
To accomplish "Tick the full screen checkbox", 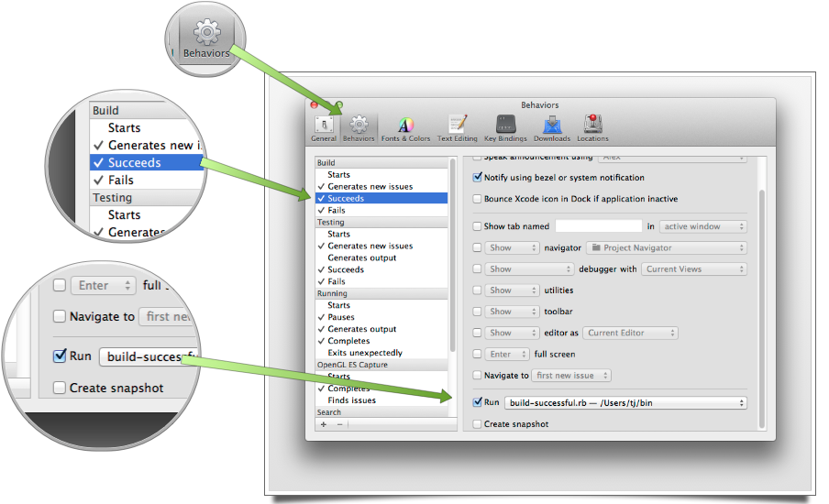I will (x=478, y=354).
